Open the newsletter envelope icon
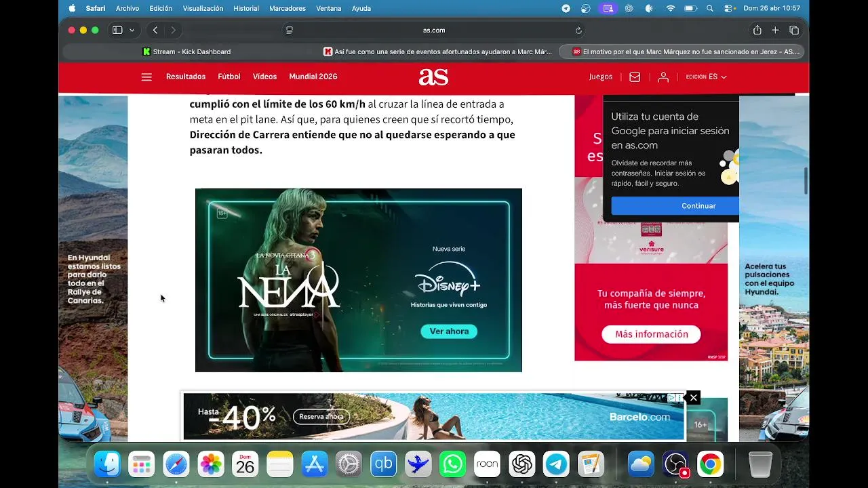 635,77
